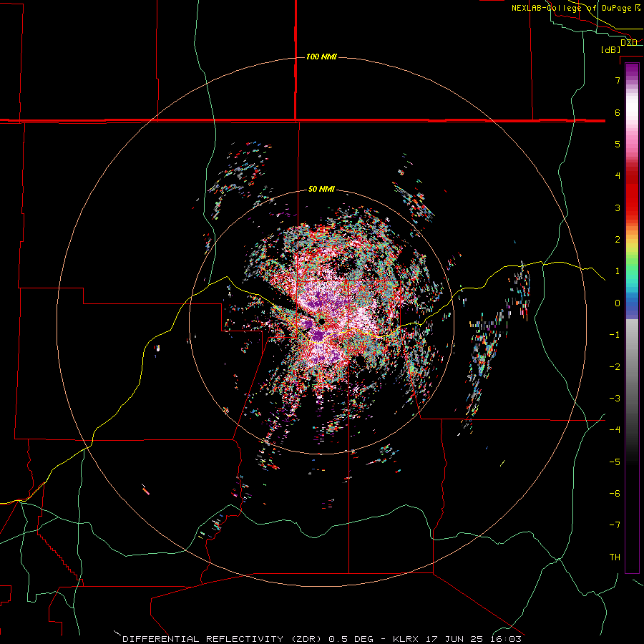Click the "0" value on the color scale
This screenshot has height=644, width=644.
[x=618, y=303]
